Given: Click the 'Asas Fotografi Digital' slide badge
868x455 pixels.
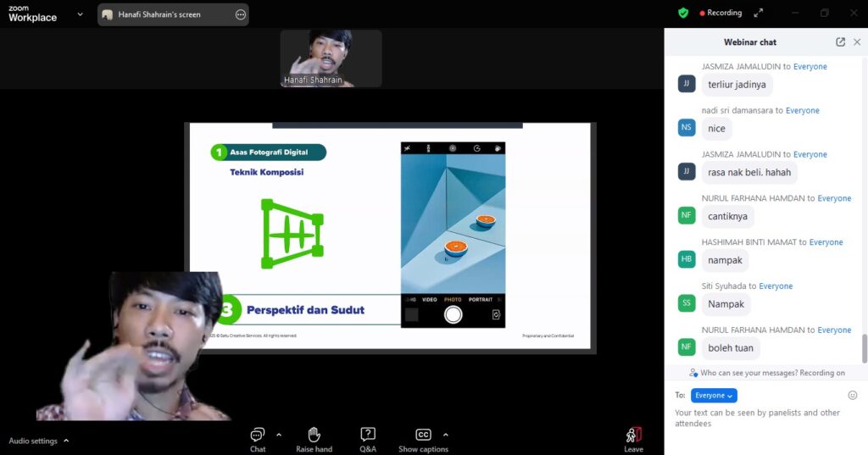Looking at the screenshot, I should [x=269, y=153].
